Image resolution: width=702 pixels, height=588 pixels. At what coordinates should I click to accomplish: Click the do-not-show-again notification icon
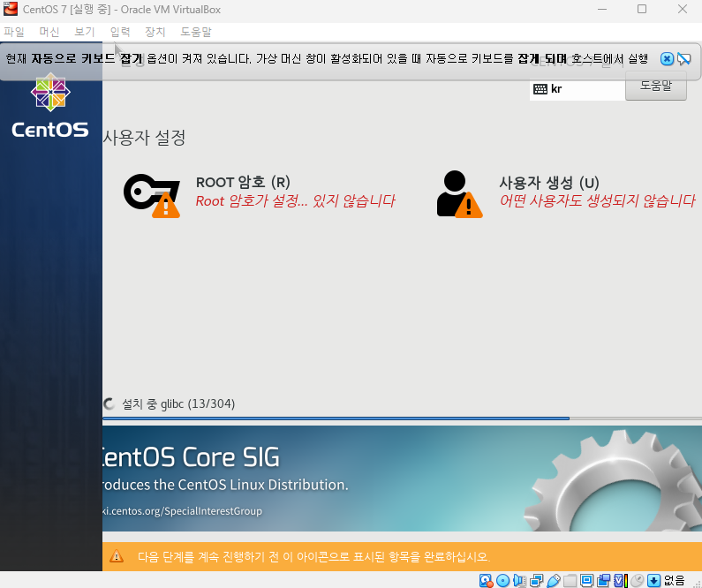[x=684, y=59]
